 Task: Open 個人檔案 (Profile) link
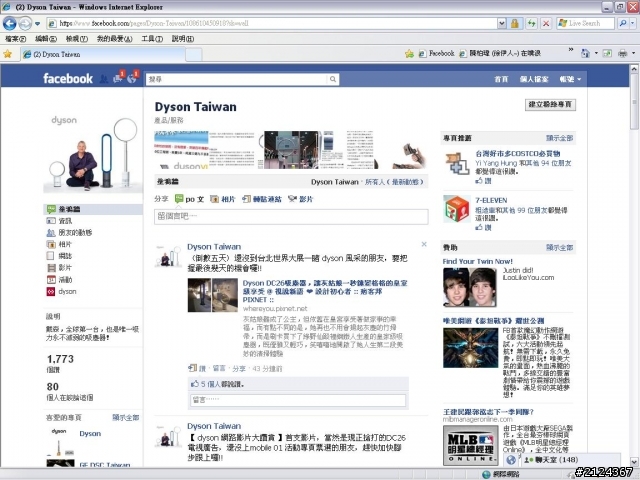point(534,79)
